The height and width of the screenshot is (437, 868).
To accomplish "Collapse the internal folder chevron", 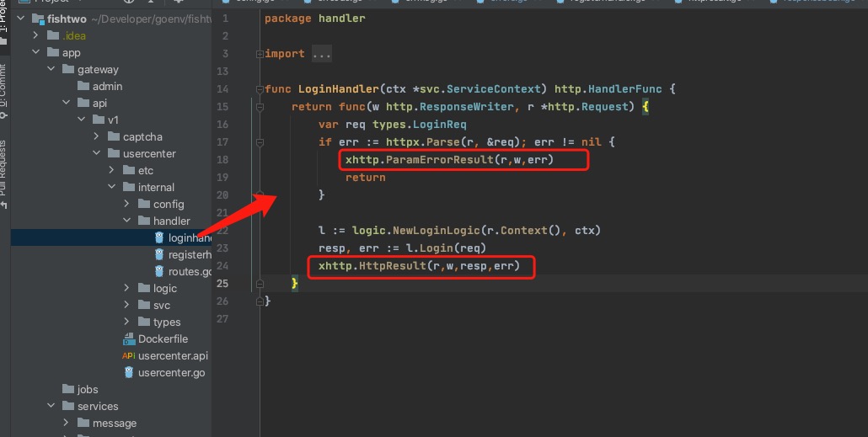I will click(112, 187).
